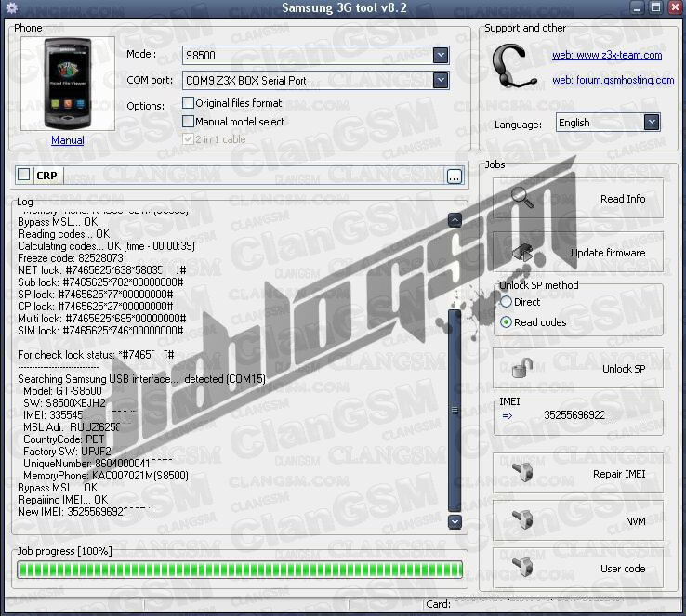Click the User code tool icon
This screenshot has width=686, height=616.
(x=522, y=567)
